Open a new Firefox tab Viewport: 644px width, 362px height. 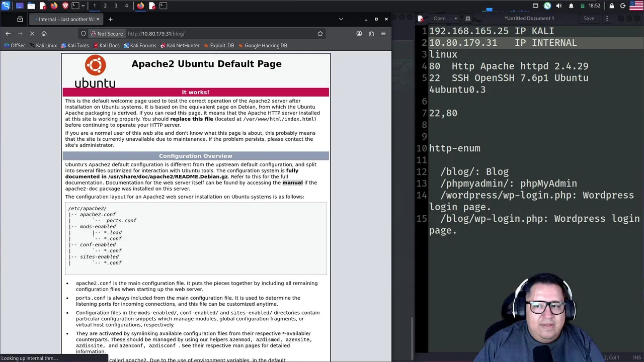pos(110,19)
